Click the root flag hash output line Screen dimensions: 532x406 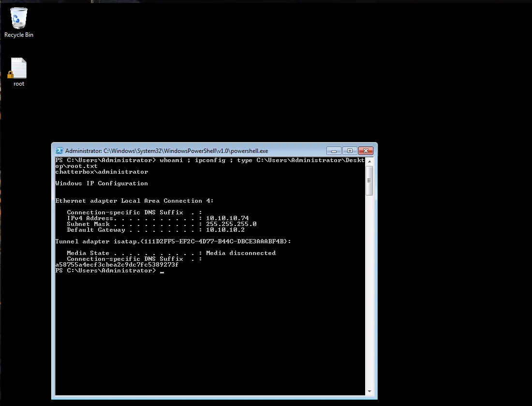pyautogui.click(x=117, y=265)
